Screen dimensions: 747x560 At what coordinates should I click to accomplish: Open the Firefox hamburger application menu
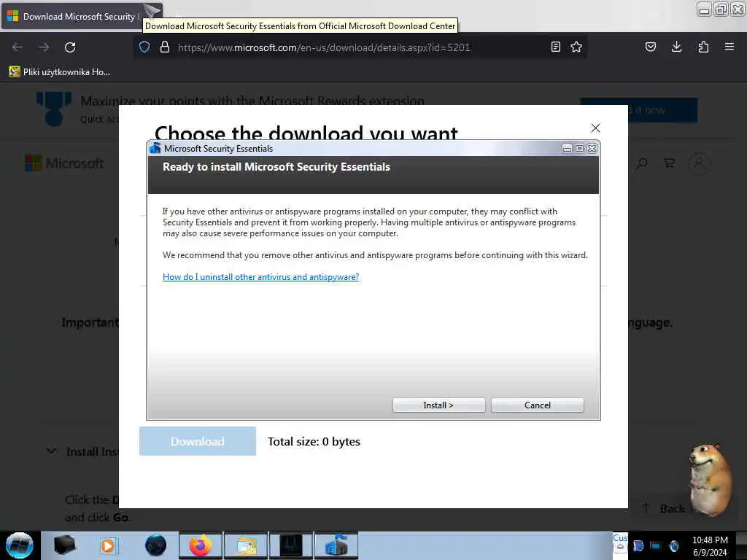pos(729,47)
